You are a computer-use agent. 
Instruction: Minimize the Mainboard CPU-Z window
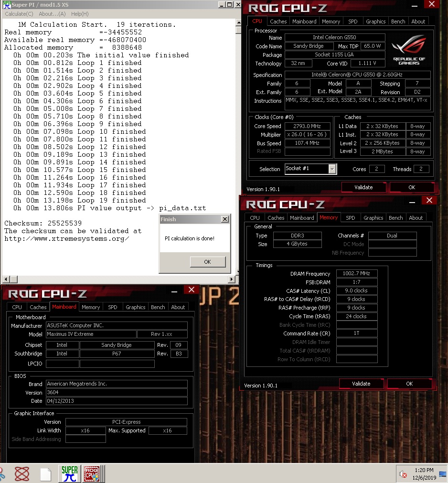click(x=174, y=291)
